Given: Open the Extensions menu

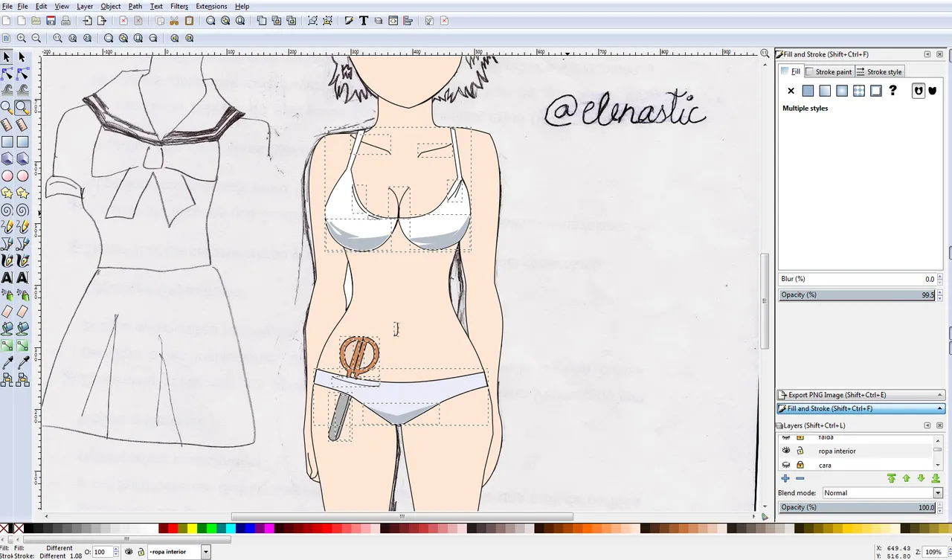Looking at the screenshot, I should pos(211,6).
